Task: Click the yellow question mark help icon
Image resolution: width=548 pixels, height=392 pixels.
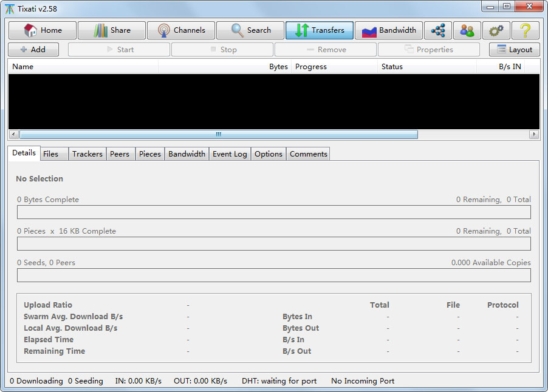Action: pos(526,30)
